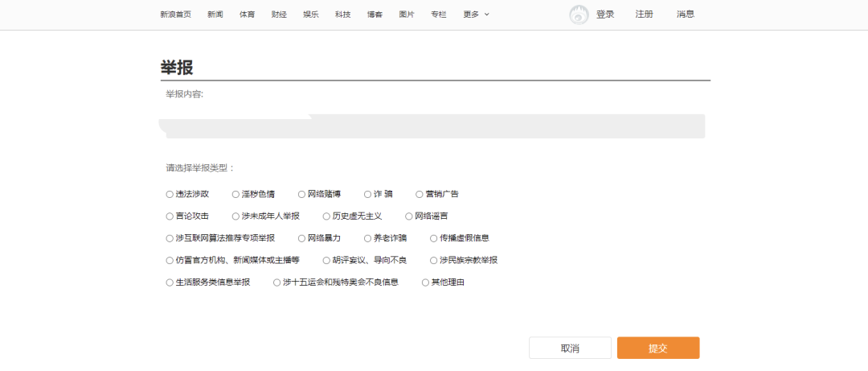Submit the report with 提交 button
Image resolution: width=868 pixels, height=371 pixels.
coord(658,348)
